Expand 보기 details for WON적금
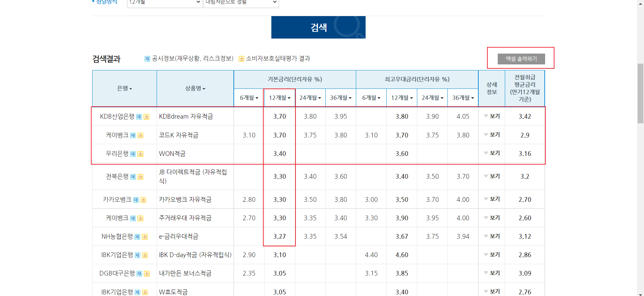The height and width of the screenshot is (296, 644). 492,153
